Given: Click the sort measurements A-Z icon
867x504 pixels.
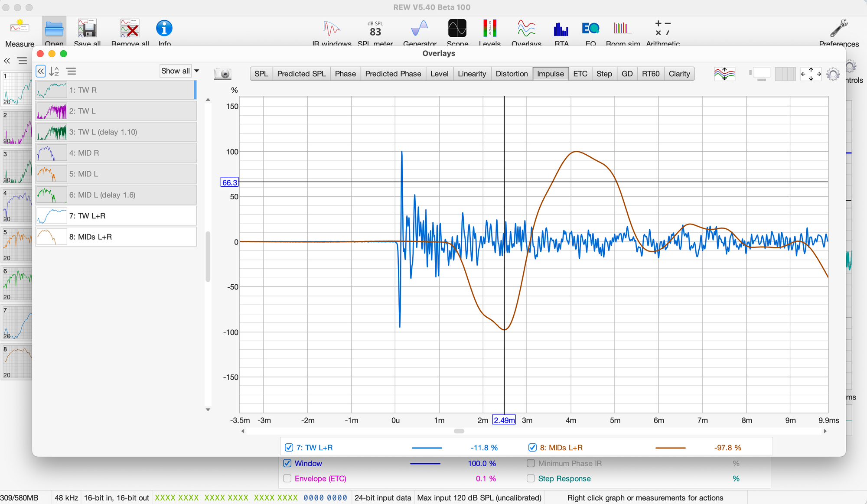Looking at the screenshot, I should 54,71.
